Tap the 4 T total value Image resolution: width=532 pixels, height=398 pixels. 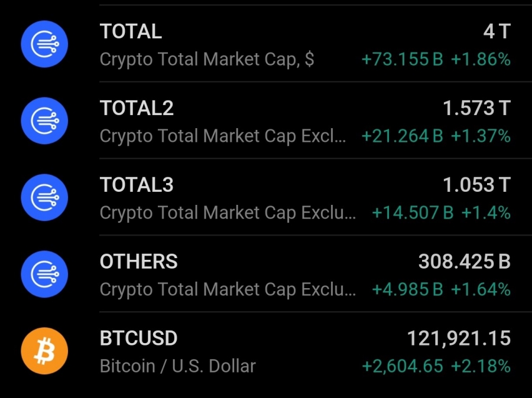click(x=496, y=32)
